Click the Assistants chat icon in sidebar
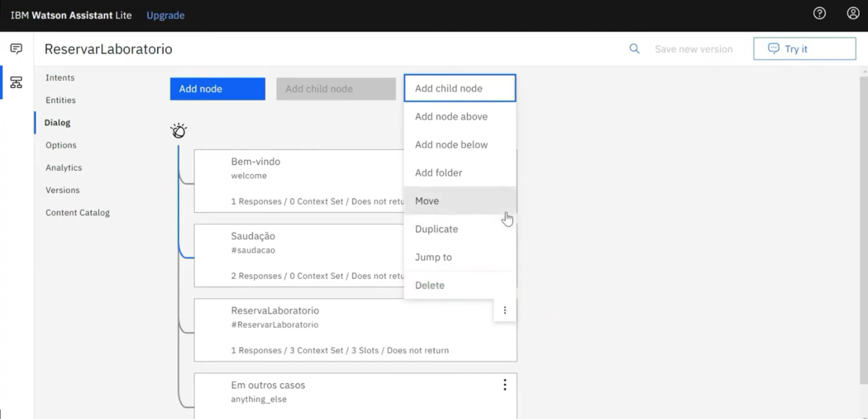Image resolution: width=868 pixels, height=419 pixels. click(x=16, y=48)
